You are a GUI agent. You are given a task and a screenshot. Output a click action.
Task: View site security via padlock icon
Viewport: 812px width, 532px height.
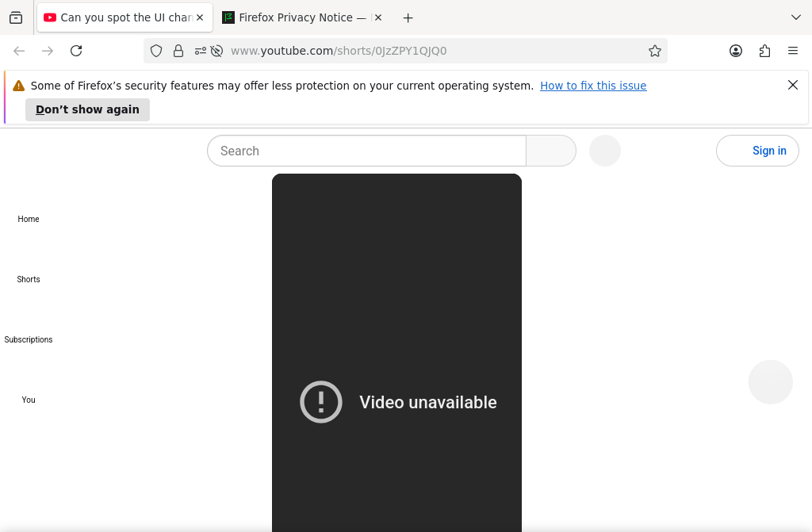178,51
